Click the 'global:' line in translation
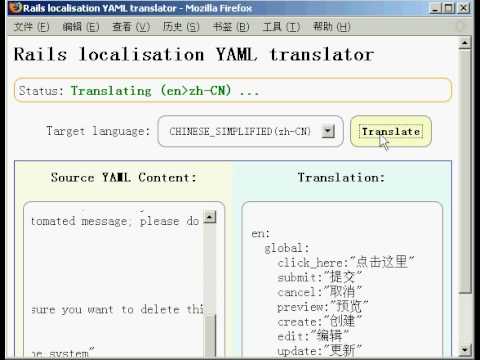The image size is (480, 360). click(287, 248)
